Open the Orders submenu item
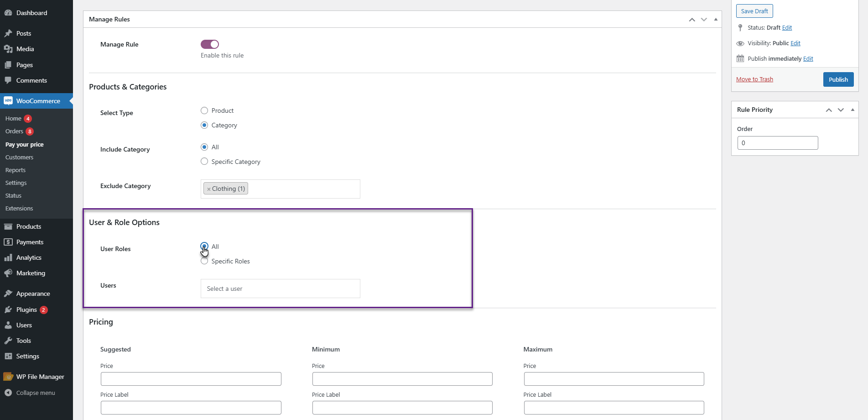The image size is (868, 420). click(14, 131)
